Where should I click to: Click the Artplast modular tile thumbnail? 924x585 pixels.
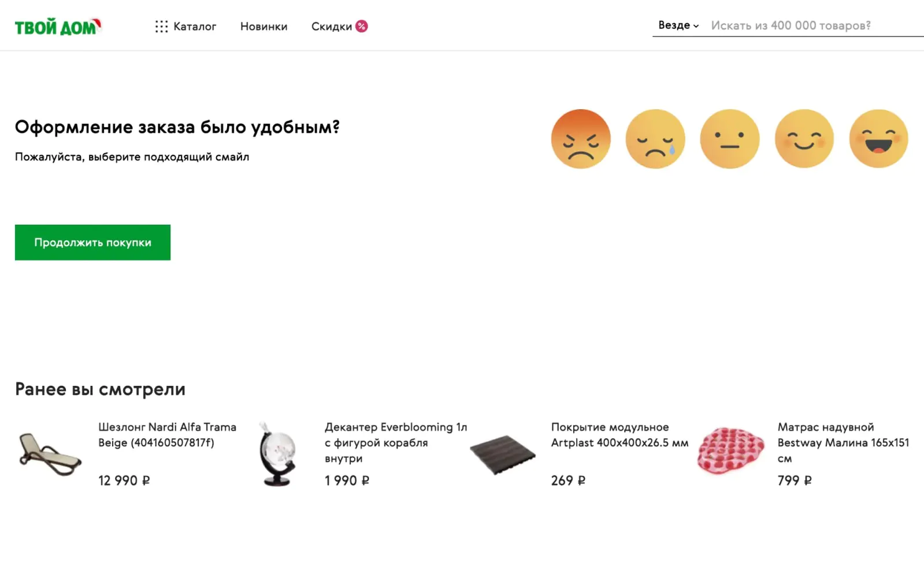click(x=503, y=454)
